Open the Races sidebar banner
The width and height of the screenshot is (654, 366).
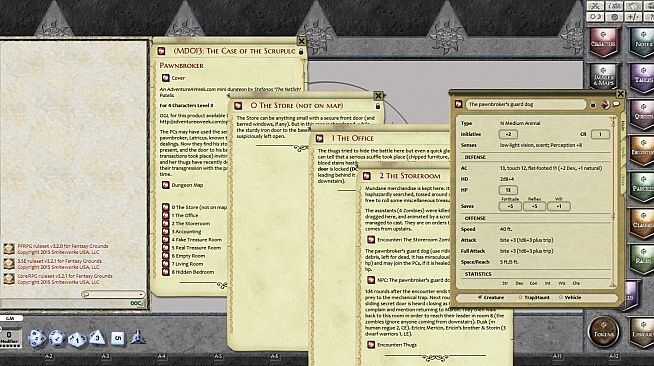pyautogui.click(x=642, y=259)
